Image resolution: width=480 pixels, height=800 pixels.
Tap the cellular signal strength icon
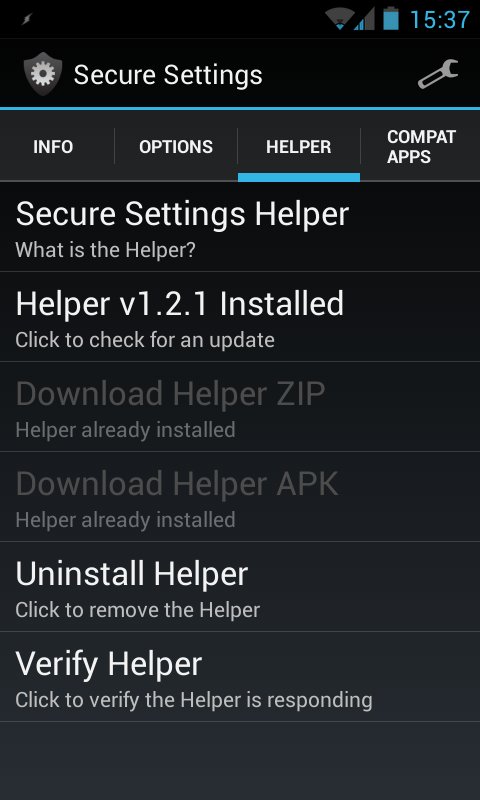364,19
